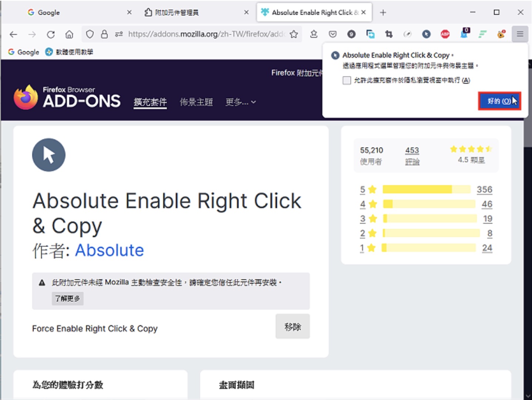
Task: Click the 1-star yellow rating bar
Action: click(429, 248)
